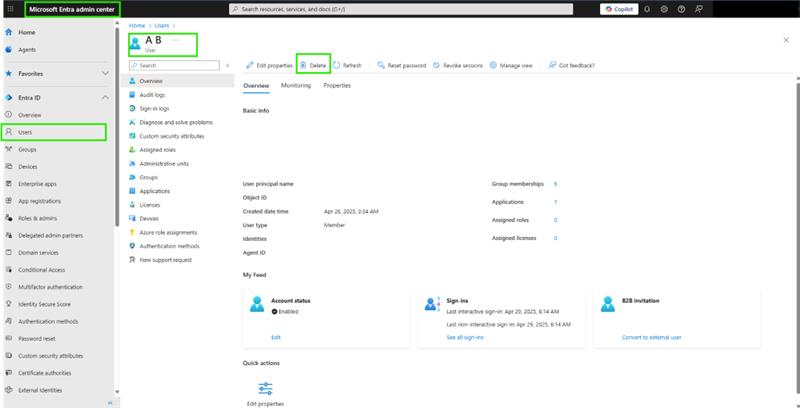The image size is (800, 408).
Task: Focus the user menu Search box
Action: [x=174, y=65]
